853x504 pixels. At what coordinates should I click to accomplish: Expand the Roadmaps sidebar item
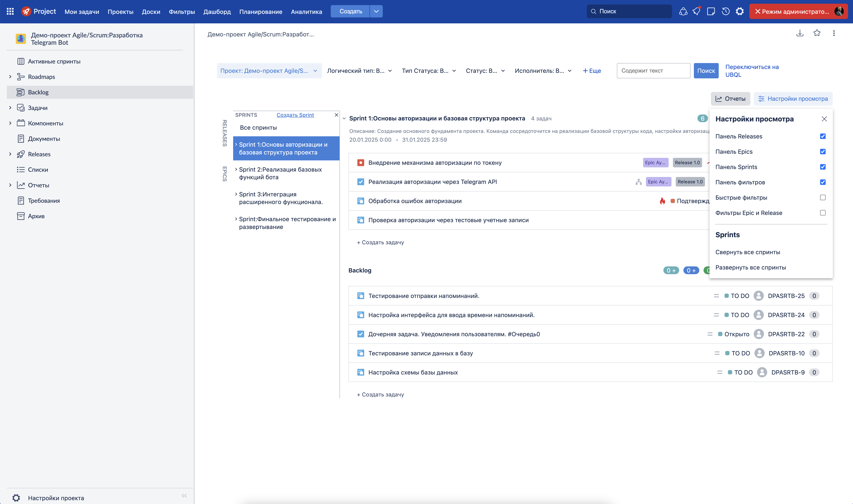point(10,77)
